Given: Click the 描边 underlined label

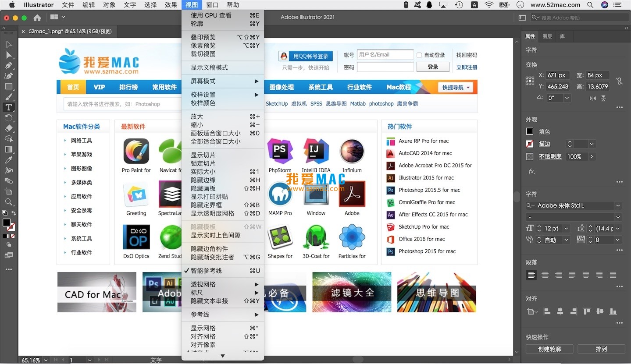Looking at the screenshot, I should (544, 144).
